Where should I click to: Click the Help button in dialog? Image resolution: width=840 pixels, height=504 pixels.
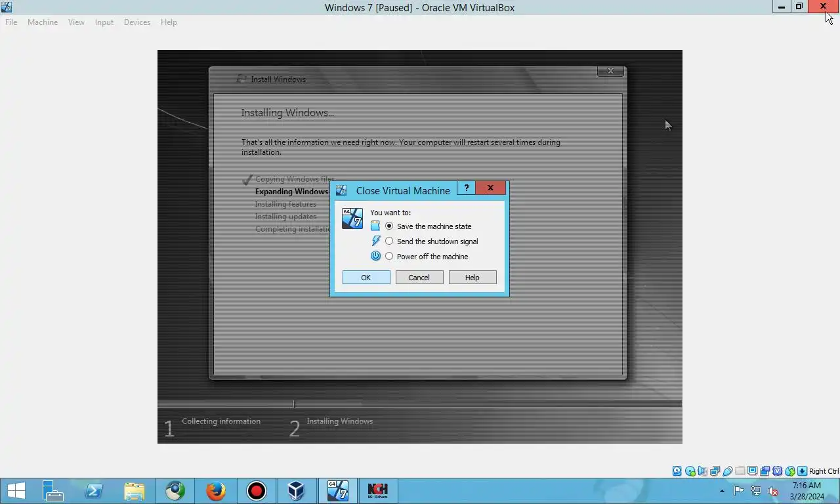(x=472, y=278)
